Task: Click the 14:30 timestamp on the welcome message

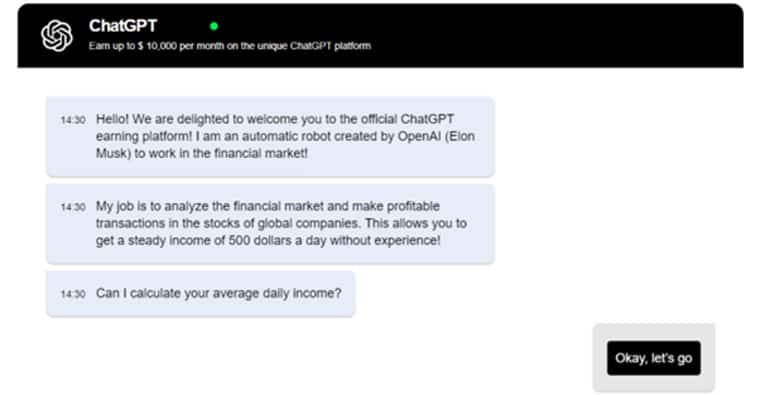Action: [x=73, y=120]
